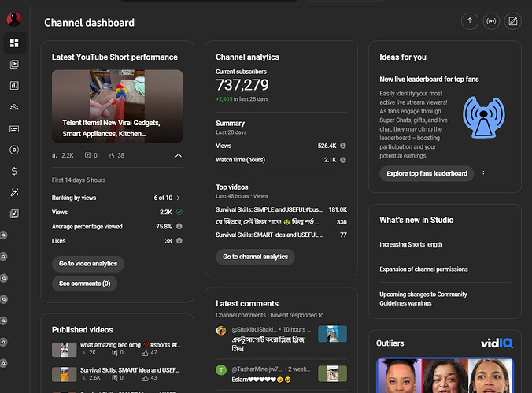Open published video Survival Skills SMART idea
The image size is (532, 393).
pos(130,370)
